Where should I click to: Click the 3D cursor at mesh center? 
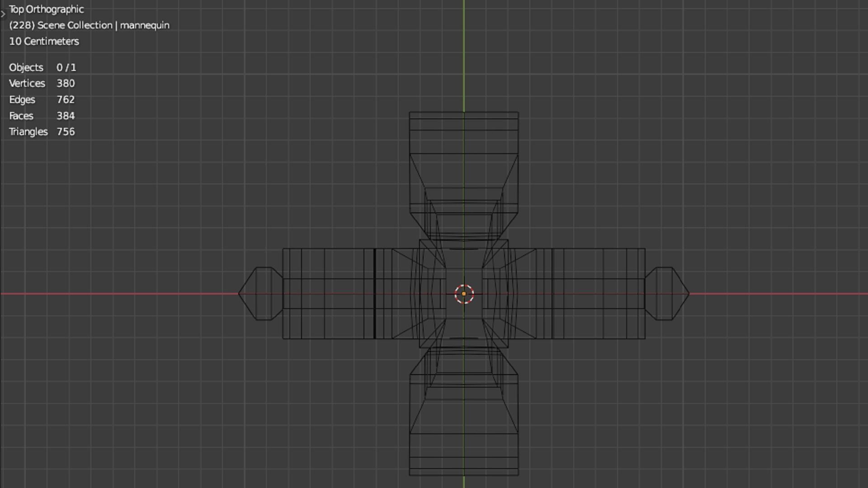(464, 294)
